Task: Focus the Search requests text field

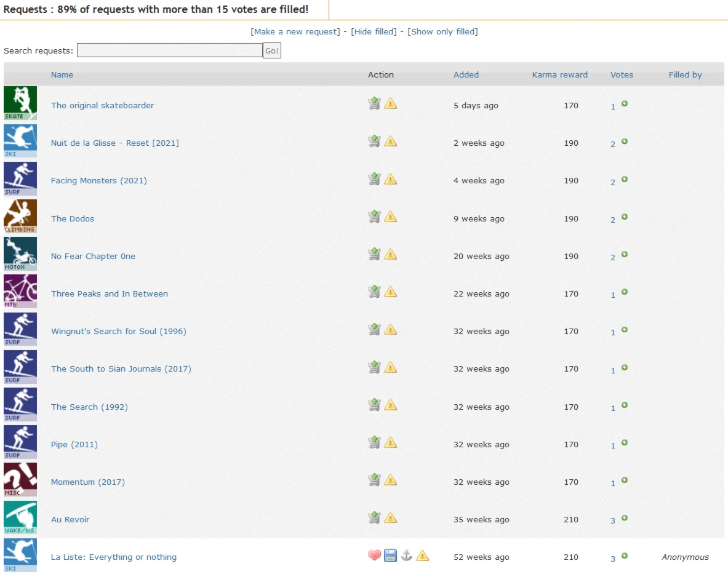Action: [x=169, y=50]
